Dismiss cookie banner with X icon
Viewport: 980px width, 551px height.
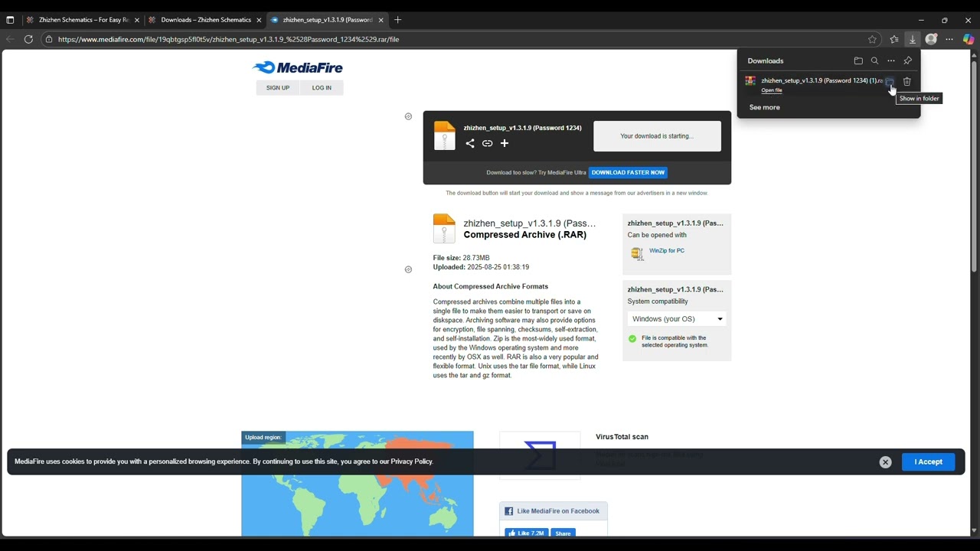(885, 461)
